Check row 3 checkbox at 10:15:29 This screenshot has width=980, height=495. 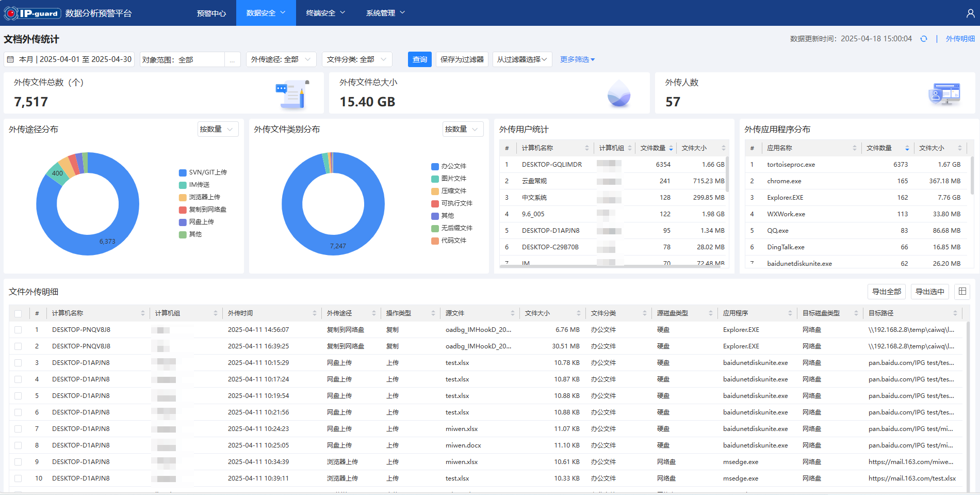[x=18, y=363]
